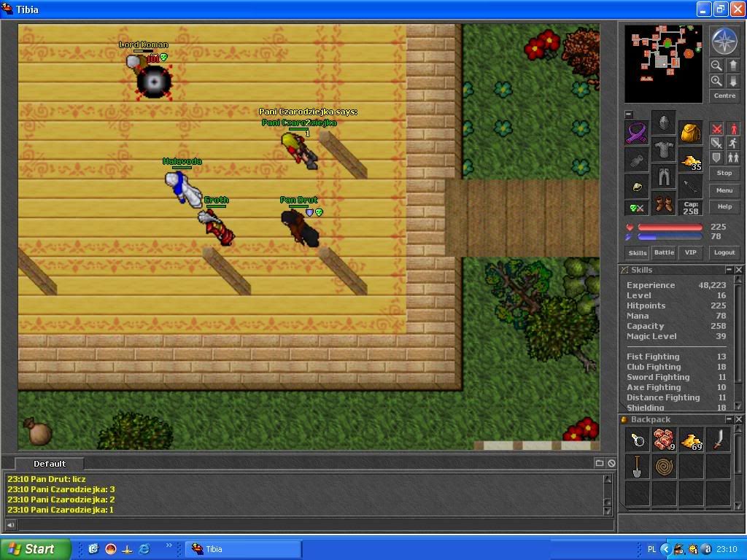Minimize the Skills panel
Viewport: 747px width, 560px height.
point(729,270)
